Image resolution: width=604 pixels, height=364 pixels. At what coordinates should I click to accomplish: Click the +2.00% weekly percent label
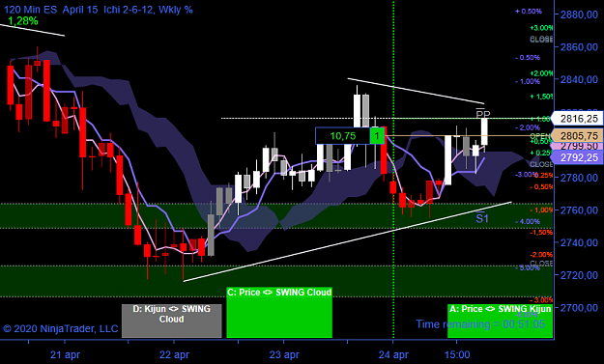(x=541, y=73)
